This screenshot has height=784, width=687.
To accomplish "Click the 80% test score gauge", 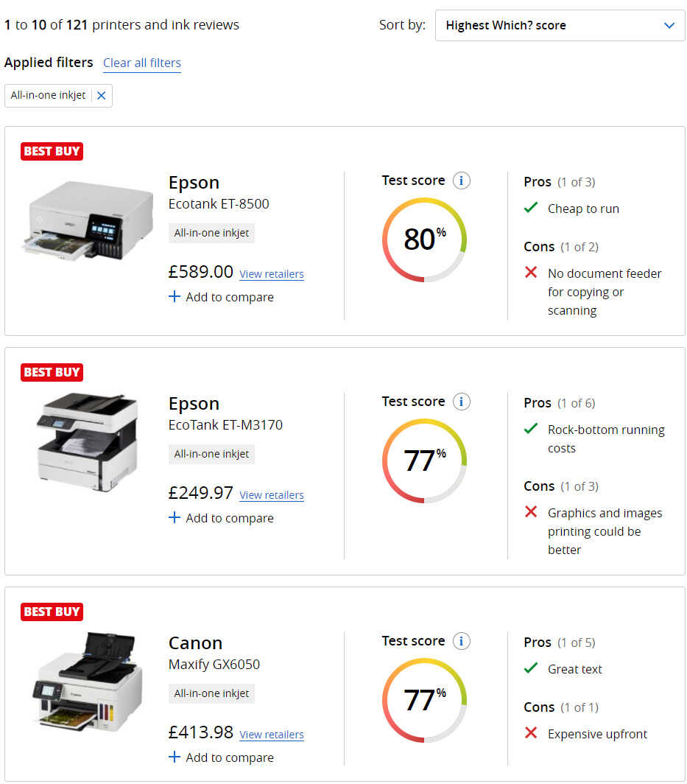I will (x=424, y=239).
